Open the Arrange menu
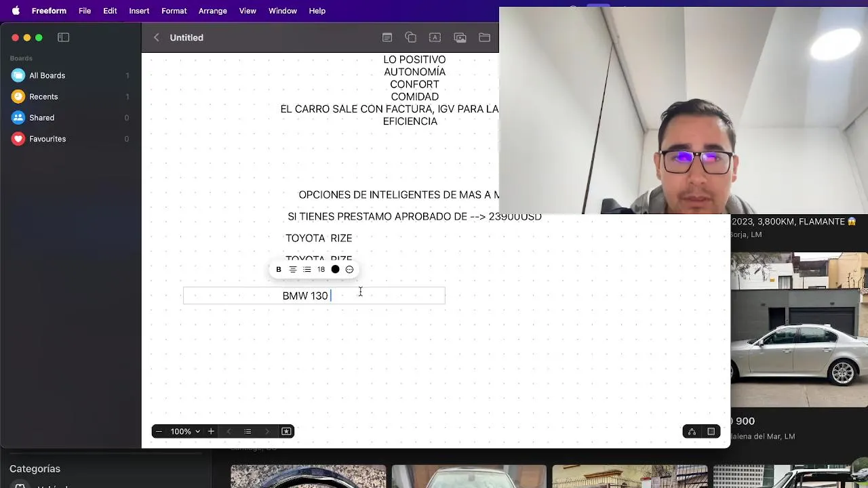Screen dimensions: 868x488 click(x=213, y=11)
